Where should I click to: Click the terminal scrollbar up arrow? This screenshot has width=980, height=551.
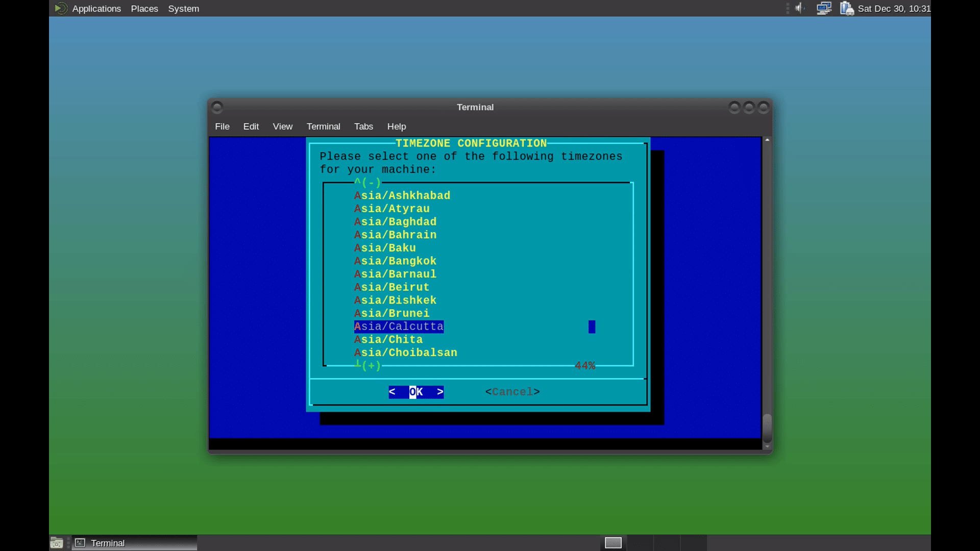pos(767,140)
